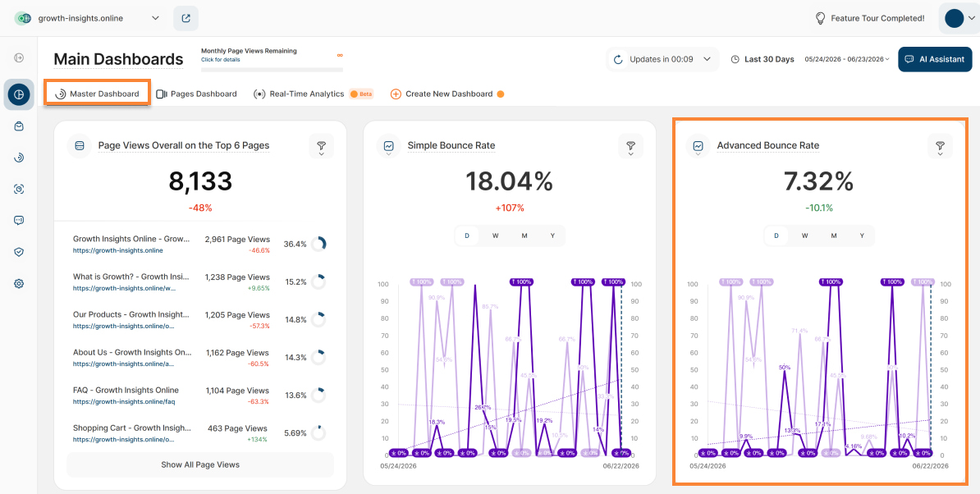The height and width of the screenshot is (494, 980).
Task: Select yearly Y view on Simple Bounce Rate
Action: point(552,236)
